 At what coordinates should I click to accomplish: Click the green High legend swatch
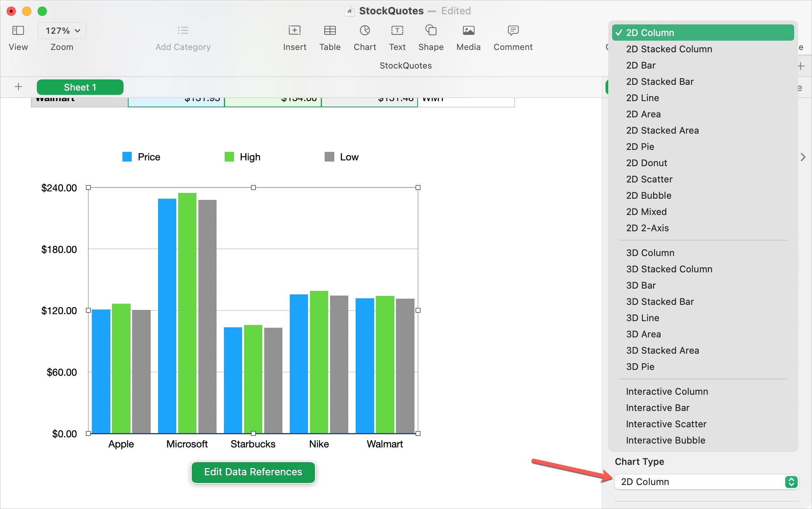[229, 156]
